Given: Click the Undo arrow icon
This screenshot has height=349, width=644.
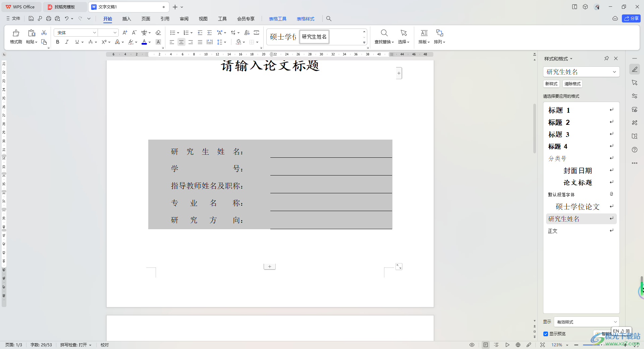Looking at the screenshot, I should tap(67, 18).
